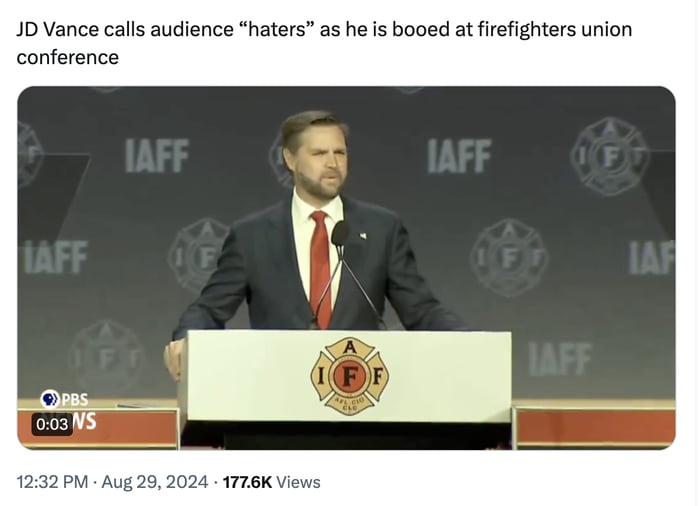This screenshot has height=506, width=700.
Task: Click the IAFF text below the podium's right side
Action: pyautogui.click(x=559, y=357)
